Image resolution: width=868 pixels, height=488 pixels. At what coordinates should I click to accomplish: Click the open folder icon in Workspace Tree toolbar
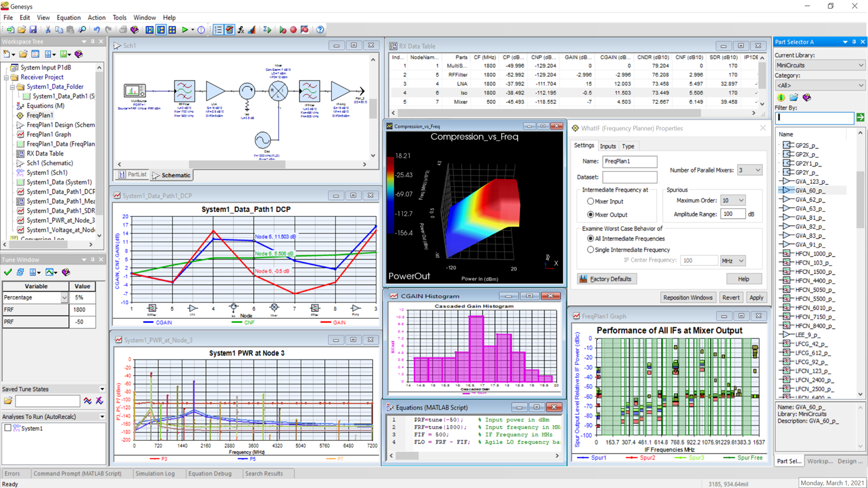tap(23, 54)
